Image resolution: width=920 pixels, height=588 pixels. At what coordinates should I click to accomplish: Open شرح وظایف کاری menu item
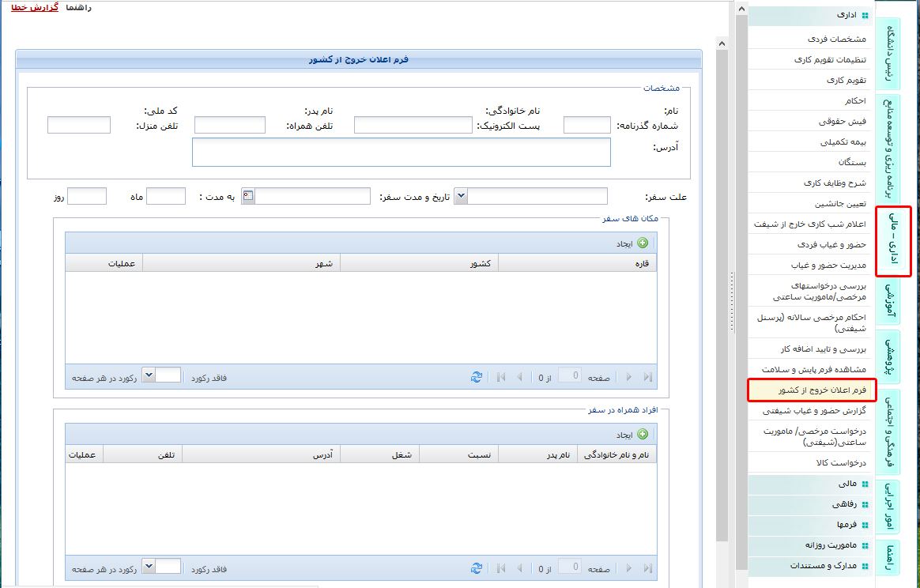(x=809, y=183)
